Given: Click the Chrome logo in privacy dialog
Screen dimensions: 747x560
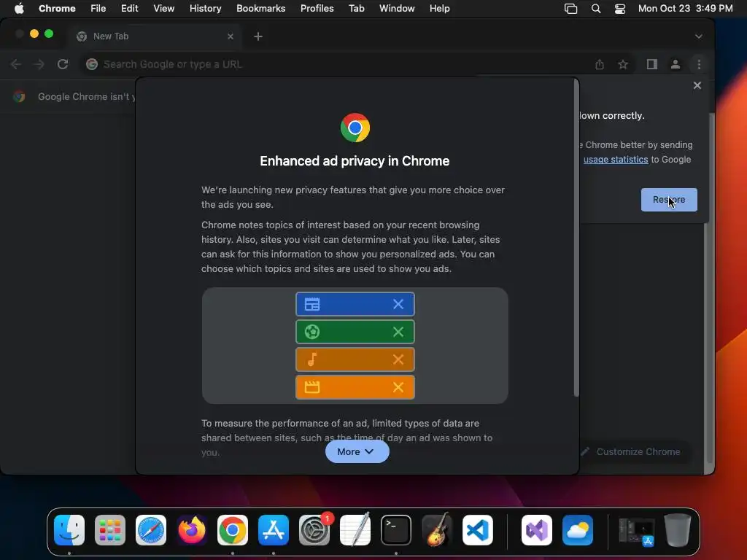Looking at the screenshot, I should point(355,128).
